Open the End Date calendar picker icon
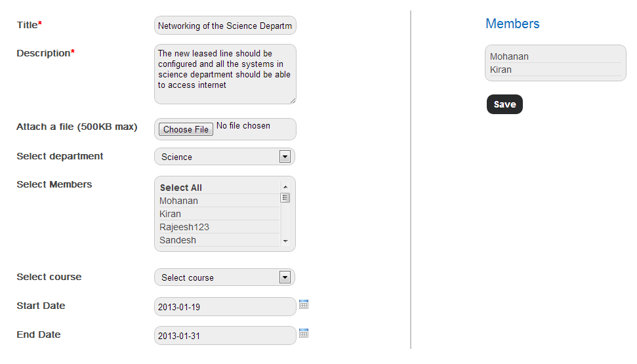The width and height of the screenshot is (637, 364). click(304, 333)
